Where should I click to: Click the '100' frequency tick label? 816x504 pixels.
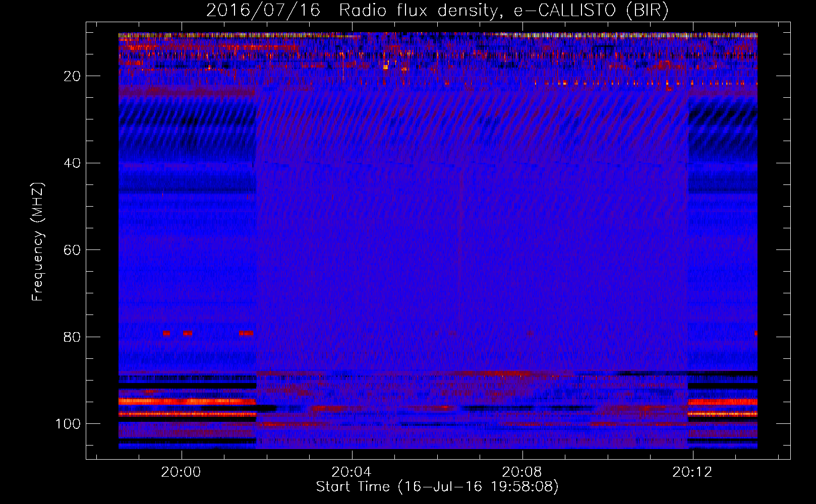(x=68, y=424)
